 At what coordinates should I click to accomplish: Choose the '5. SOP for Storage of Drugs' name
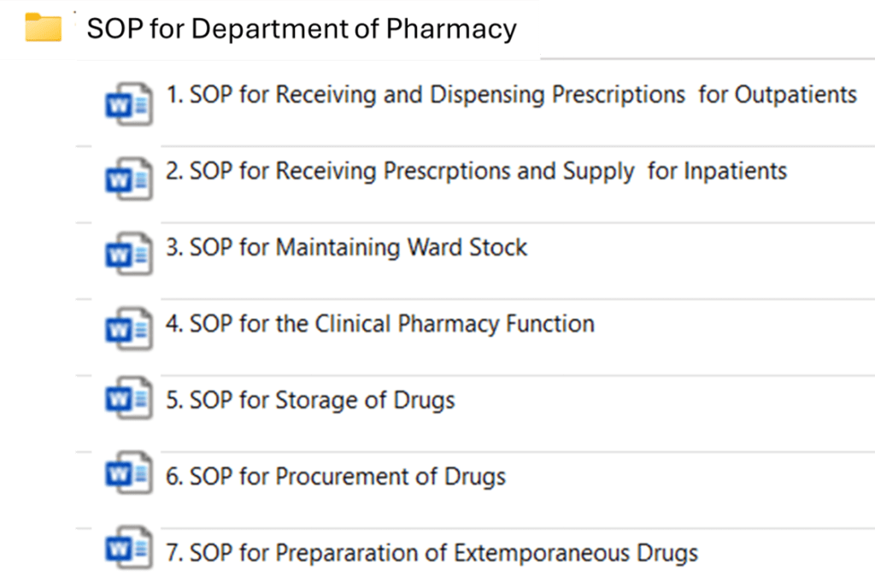pyautogui.click(x=310, y=400)
